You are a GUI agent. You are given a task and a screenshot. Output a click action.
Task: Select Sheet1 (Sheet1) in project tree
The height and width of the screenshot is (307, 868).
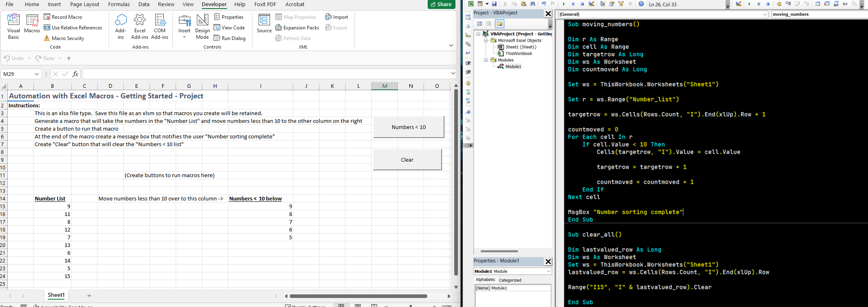(x=517, y=47)
